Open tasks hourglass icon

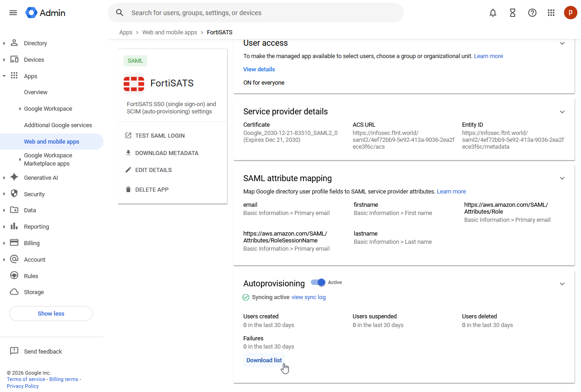tap(513, 13)
